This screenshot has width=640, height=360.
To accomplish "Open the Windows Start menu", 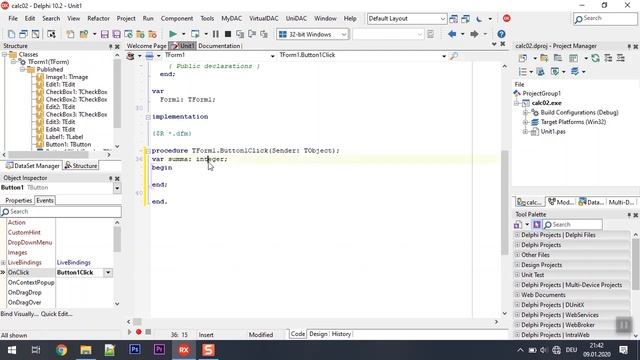I will click(x=12, y=350).
